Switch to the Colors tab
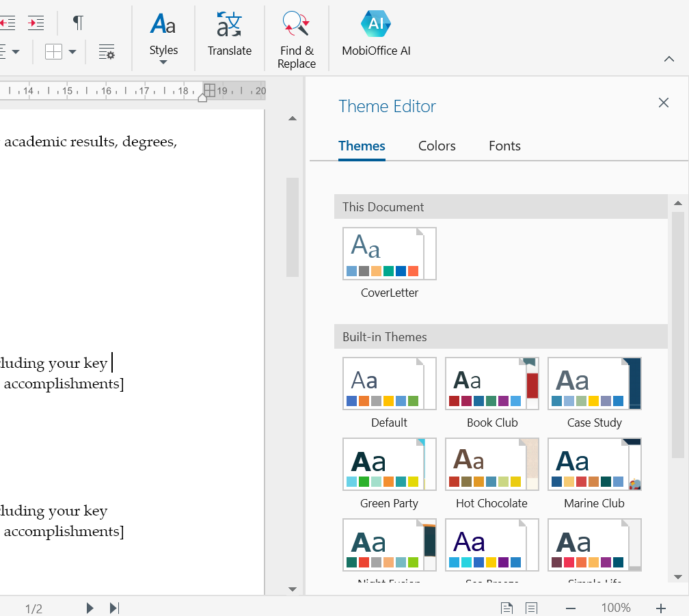689x616 pixels. 437,146
